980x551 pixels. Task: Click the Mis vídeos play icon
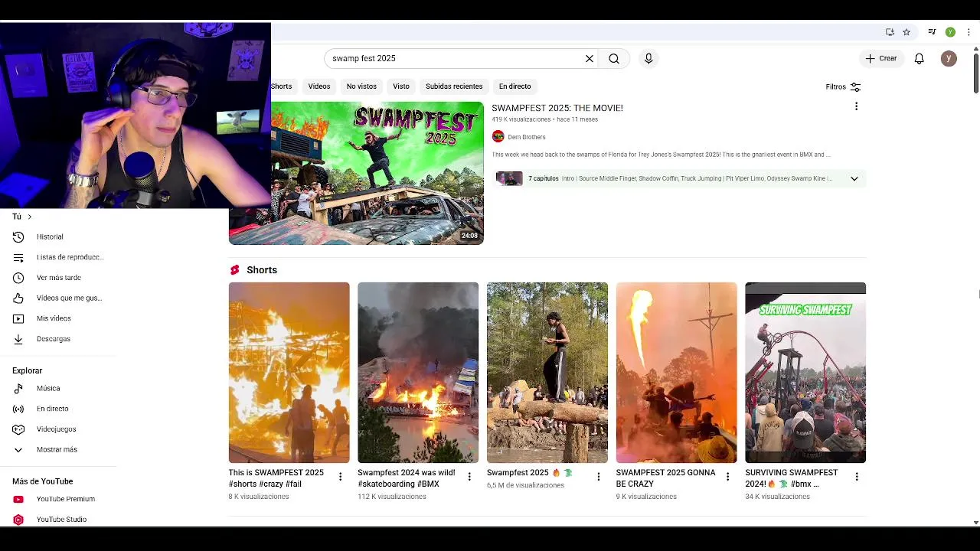click(x=18, y=318)
